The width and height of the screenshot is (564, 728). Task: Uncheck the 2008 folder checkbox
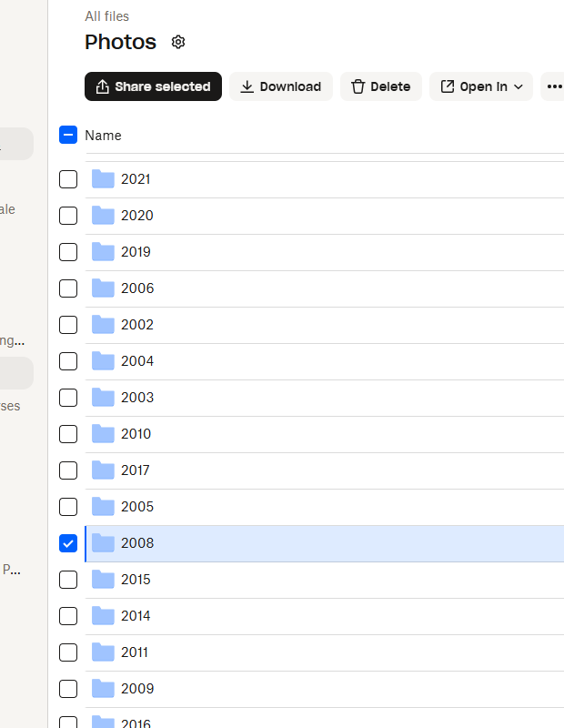pos(68,543)
